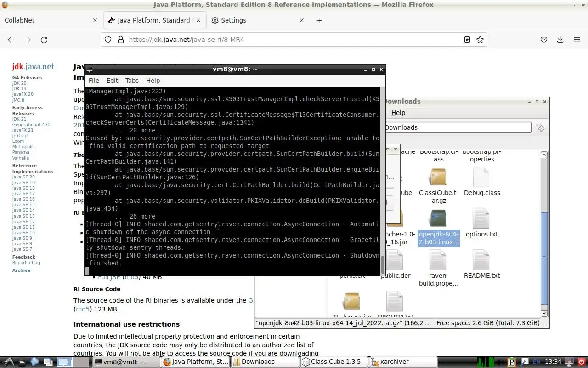This screenshot has width=588, height=368.
Task: Toggle reader view in address bar
Action: pyautogui.click(x=467, y=40)
